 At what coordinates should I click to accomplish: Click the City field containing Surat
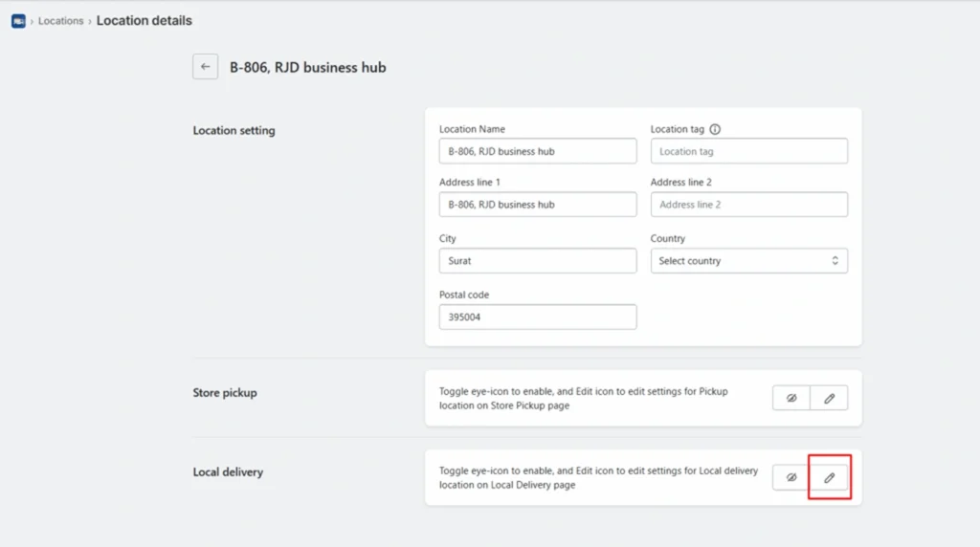click(538, 261)
